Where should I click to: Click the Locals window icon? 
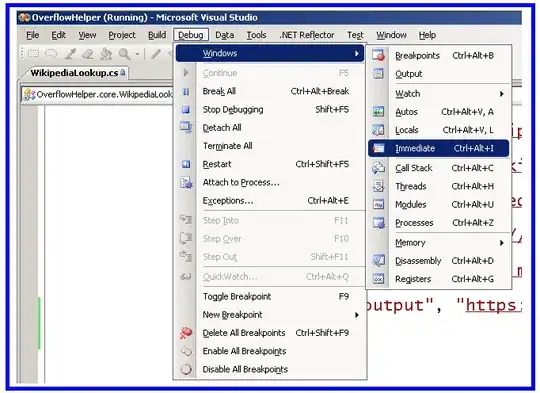tap(378, 130)
